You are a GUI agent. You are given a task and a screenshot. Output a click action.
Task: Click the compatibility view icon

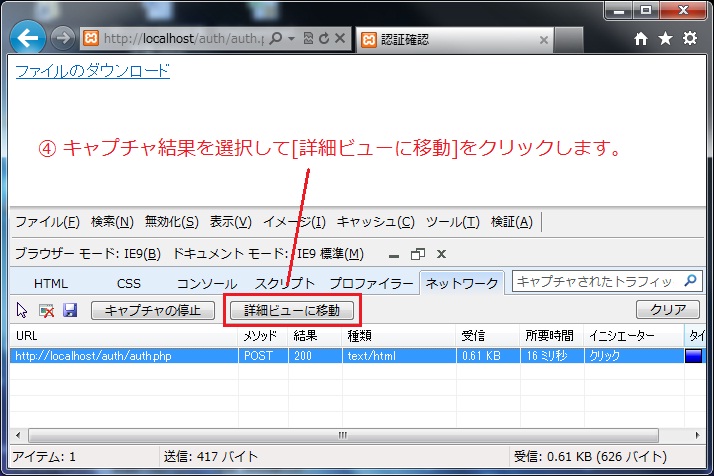(x=308, y=38)
